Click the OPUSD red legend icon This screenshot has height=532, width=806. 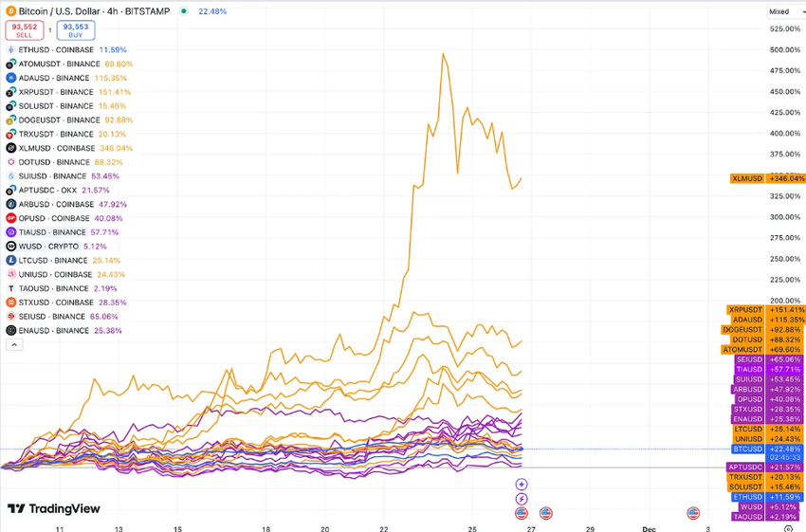[x=10, y=218]
